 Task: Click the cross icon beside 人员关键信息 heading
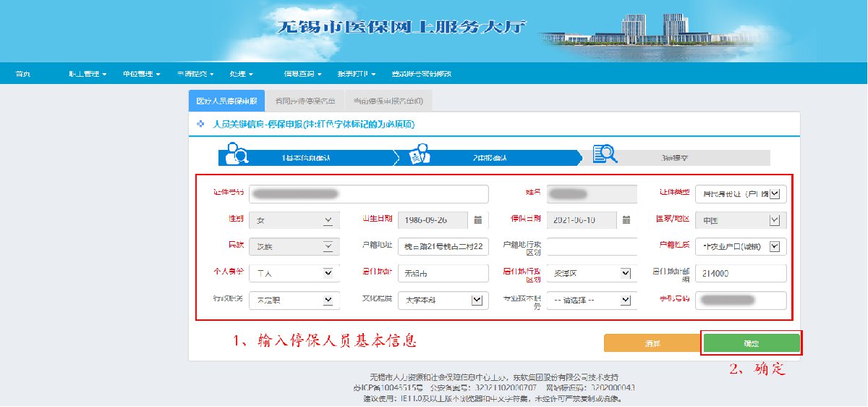(201, 125)
